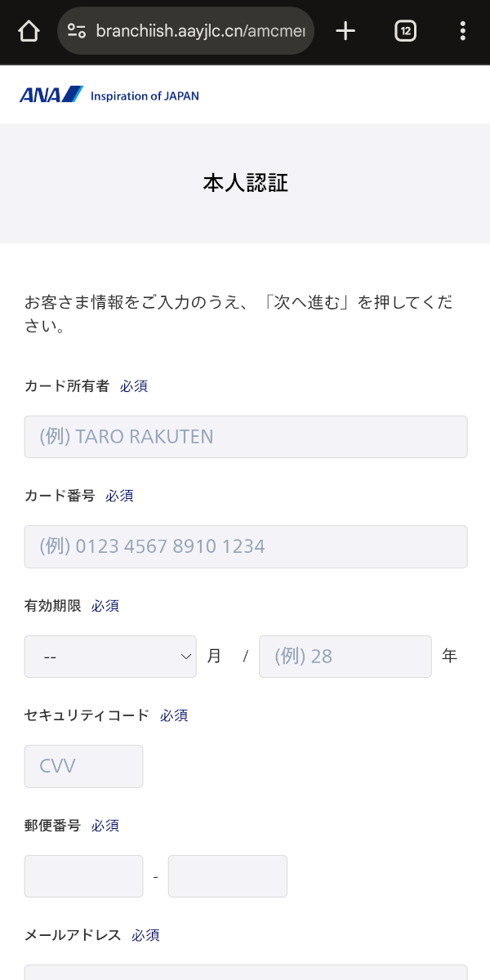Focus the card number field
The image size is (490, 980).
(x=246, y=546)
